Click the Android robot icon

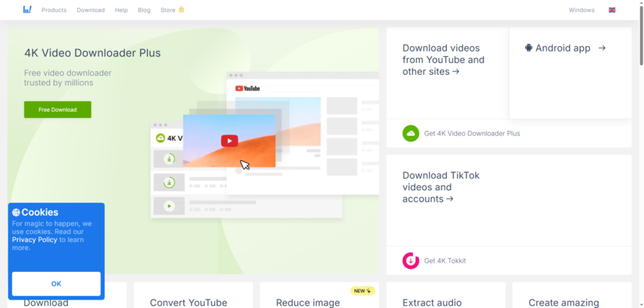coord(528,48)
